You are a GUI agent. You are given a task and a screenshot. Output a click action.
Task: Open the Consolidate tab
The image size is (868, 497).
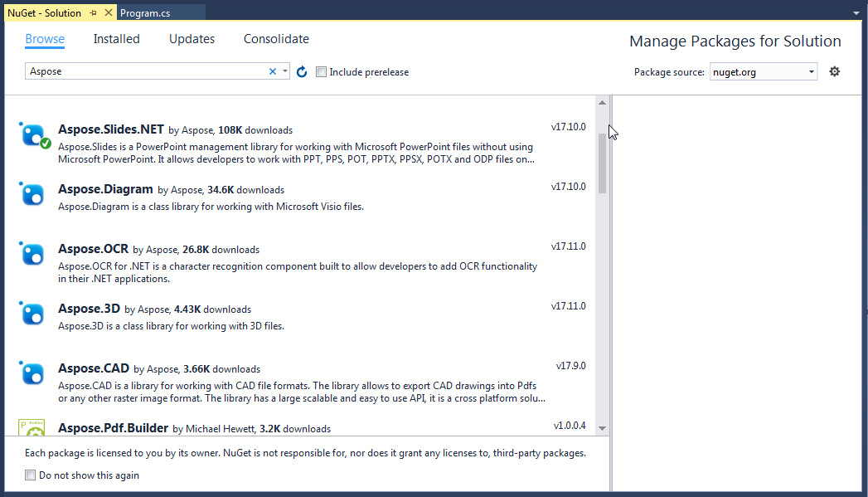click(x=276, y=39)
